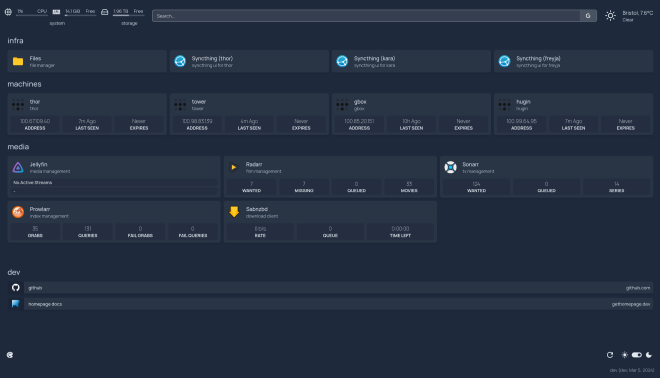The height and width of the screenshot is (378, 660).
Task: Click the tower machine dots icon
Action: pos(180,105)
